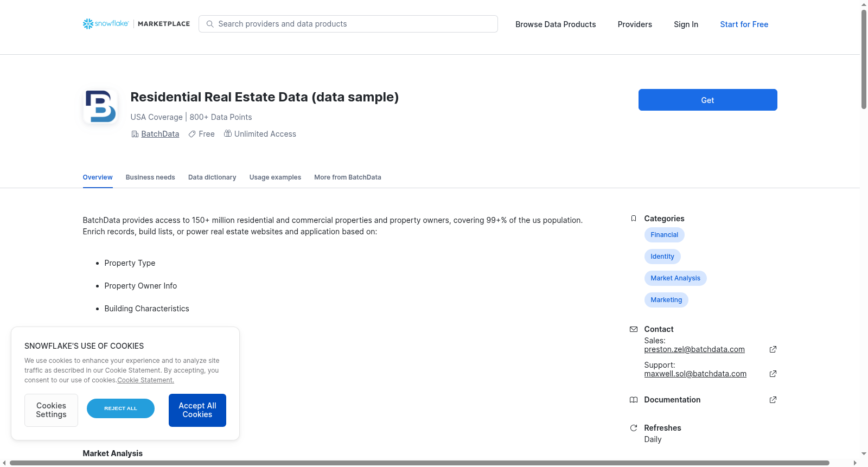868x467 pixels.
Task: Click the 'Property Owner Info' bullet text
Action: (x=141, y=286)
